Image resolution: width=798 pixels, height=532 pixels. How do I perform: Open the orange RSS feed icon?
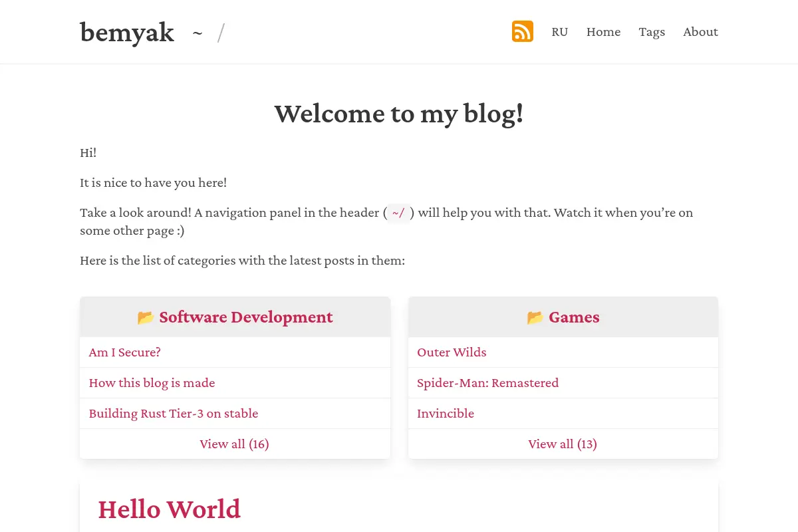tap(523, 31)
